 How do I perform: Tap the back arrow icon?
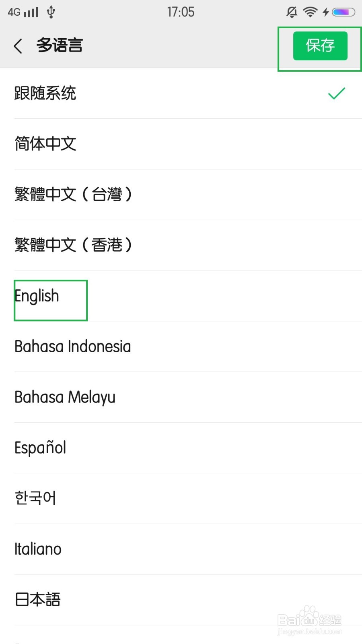point(18,46)
